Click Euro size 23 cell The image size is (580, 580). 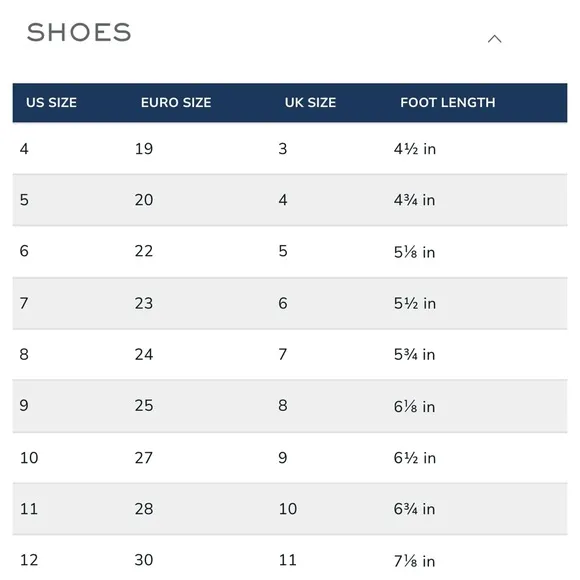pos(144,303)
